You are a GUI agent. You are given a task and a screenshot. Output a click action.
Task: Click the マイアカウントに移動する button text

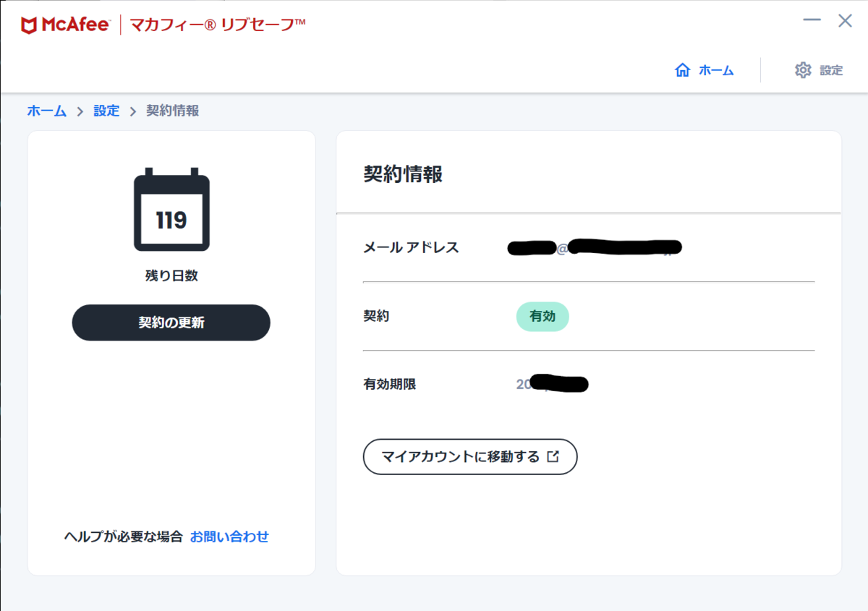coord(460,457)
